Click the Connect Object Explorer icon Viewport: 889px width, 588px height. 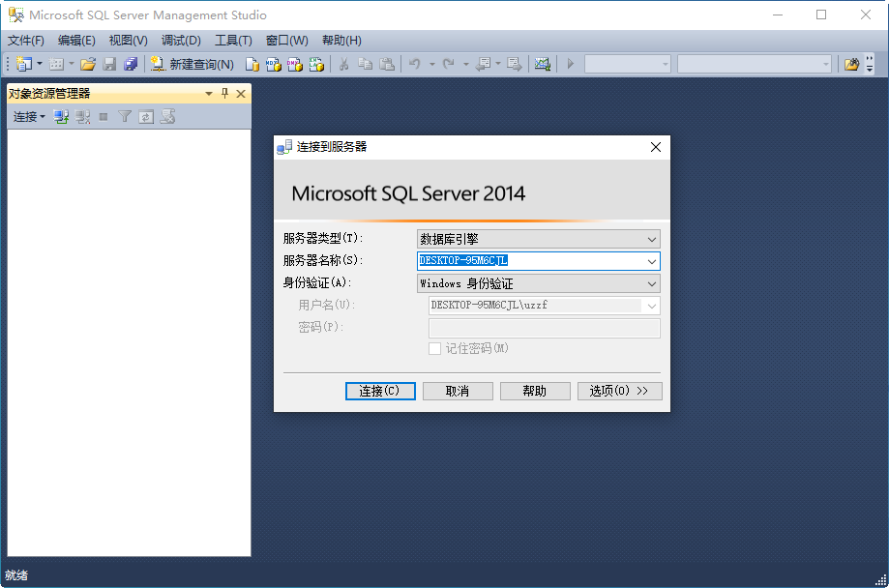61,117
